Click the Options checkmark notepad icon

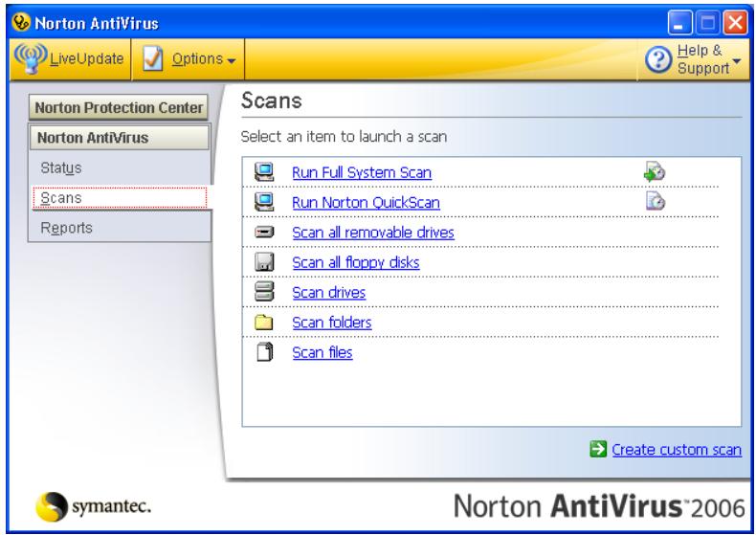153,59
